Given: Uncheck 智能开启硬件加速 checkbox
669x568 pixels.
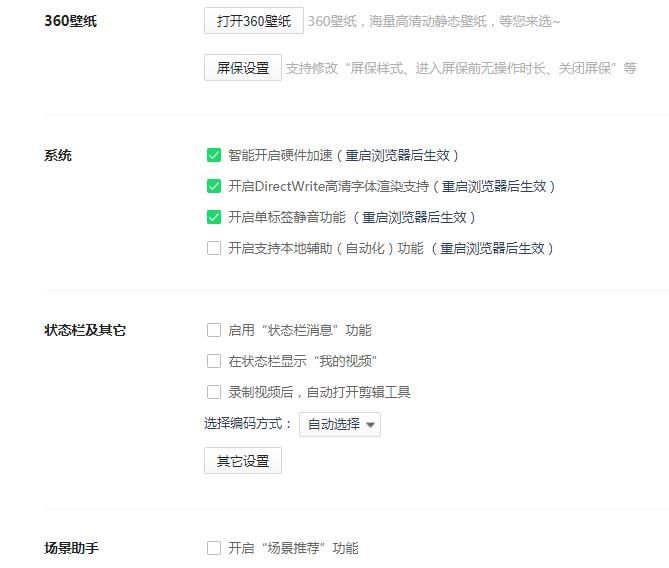Looking at the screenshot, I should coord(214,155).
